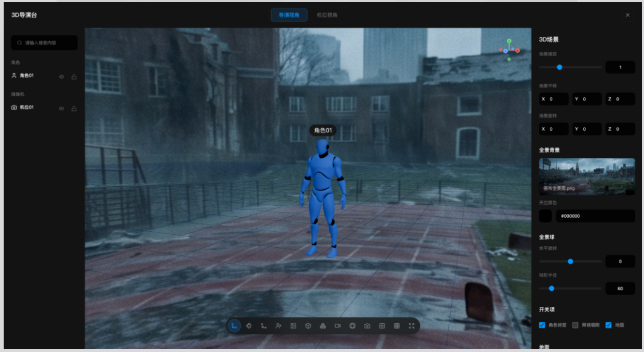Click the add image icon in bottom toolbar
Image resolution: width=644 pixels, height=352 pixels.
pyautogui.click(x=293, y=325)
